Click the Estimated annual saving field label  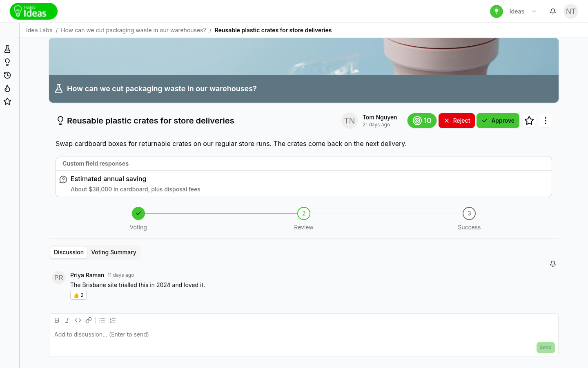point(108,179)
